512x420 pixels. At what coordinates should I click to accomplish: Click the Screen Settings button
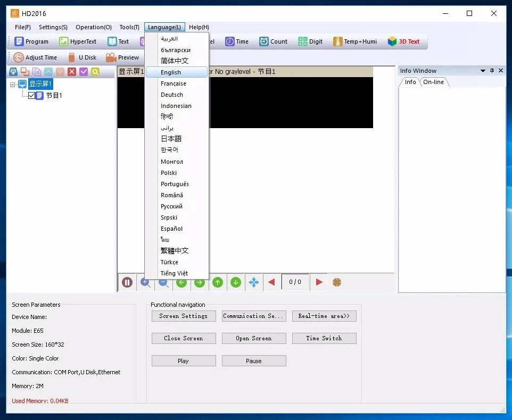click(184, 316)
